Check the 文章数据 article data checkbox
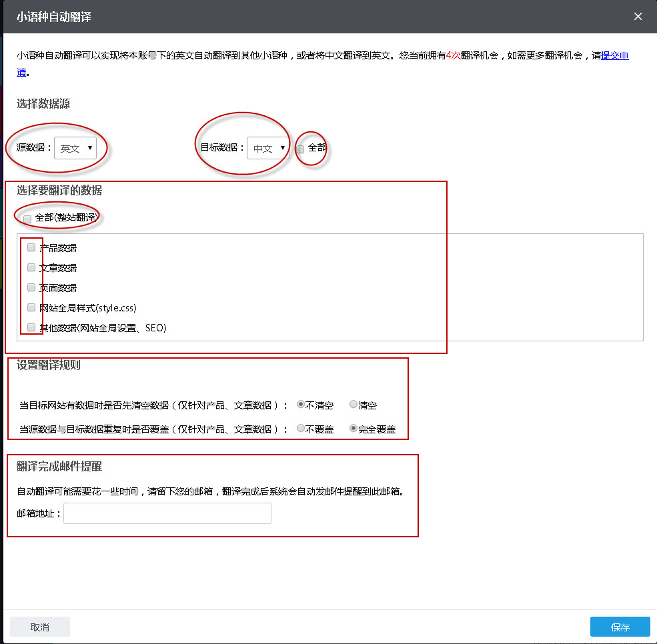Viewport: 657px width, 644px height. [x=31, y=267]
